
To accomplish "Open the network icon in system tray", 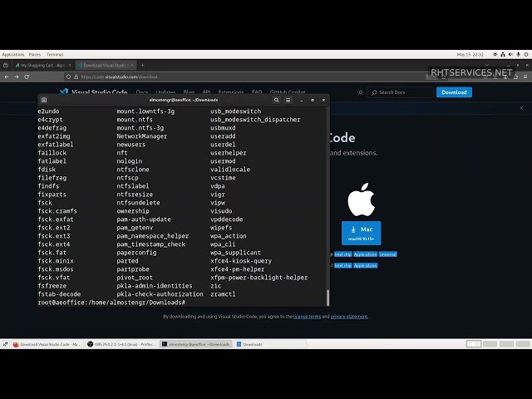I will click(x=503, y=54).
